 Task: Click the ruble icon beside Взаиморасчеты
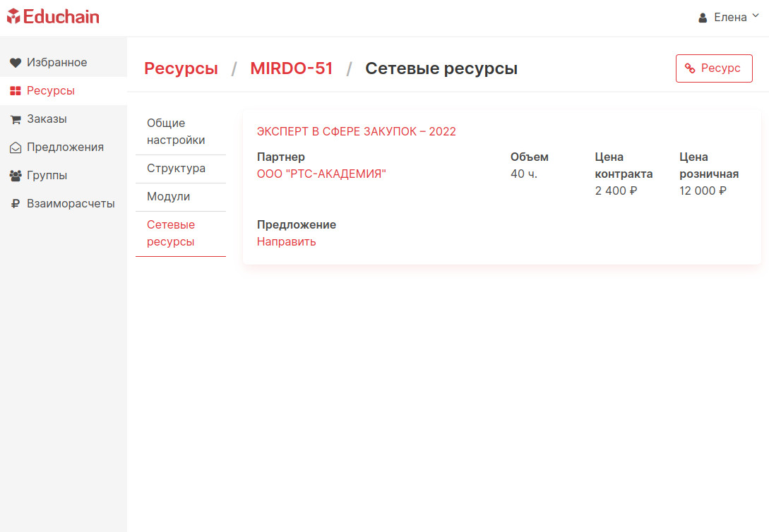pos(16,204)
